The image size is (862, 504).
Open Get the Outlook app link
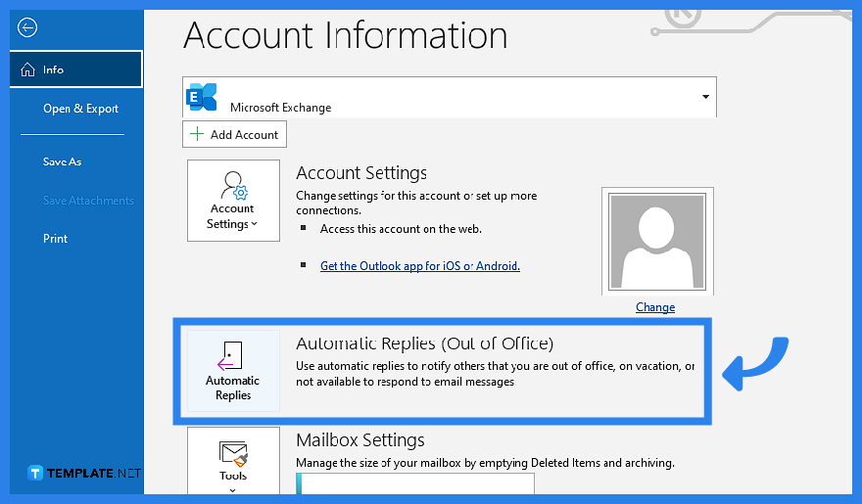pos(420,266)
